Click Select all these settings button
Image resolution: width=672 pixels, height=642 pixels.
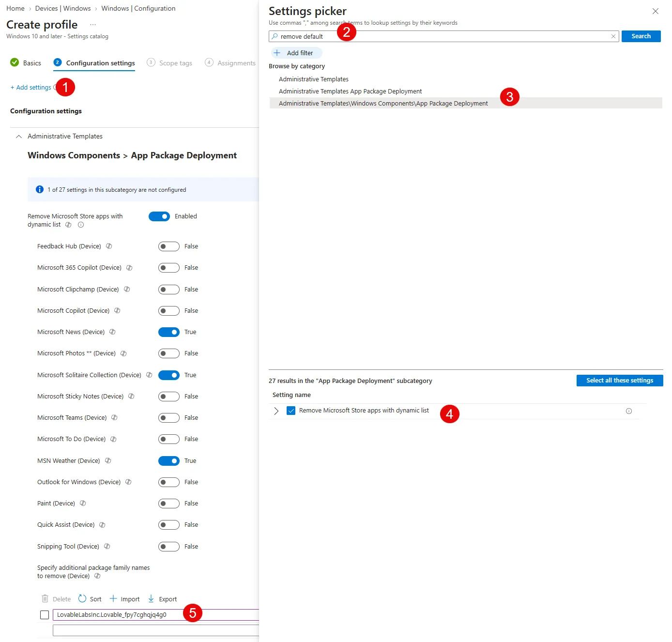620,381
